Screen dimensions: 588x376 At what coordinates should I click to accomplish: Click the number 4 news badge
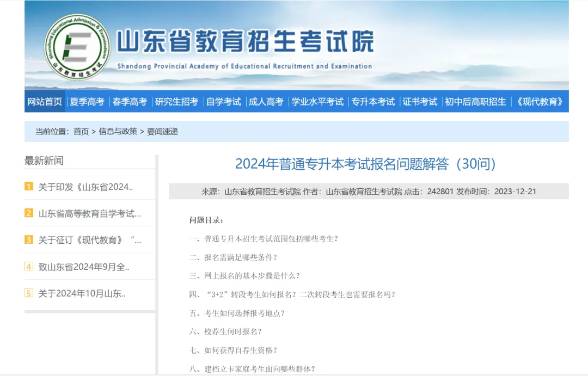(29, 267)
